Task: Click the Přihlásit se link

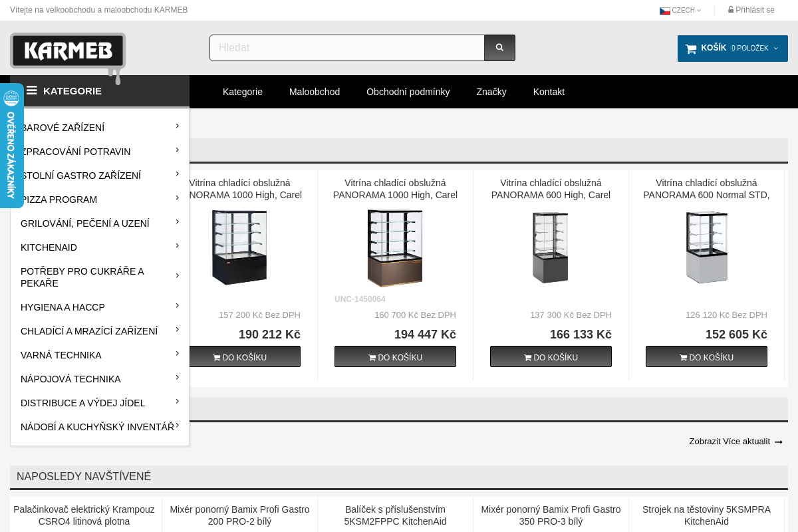Action: coord(751,10)
